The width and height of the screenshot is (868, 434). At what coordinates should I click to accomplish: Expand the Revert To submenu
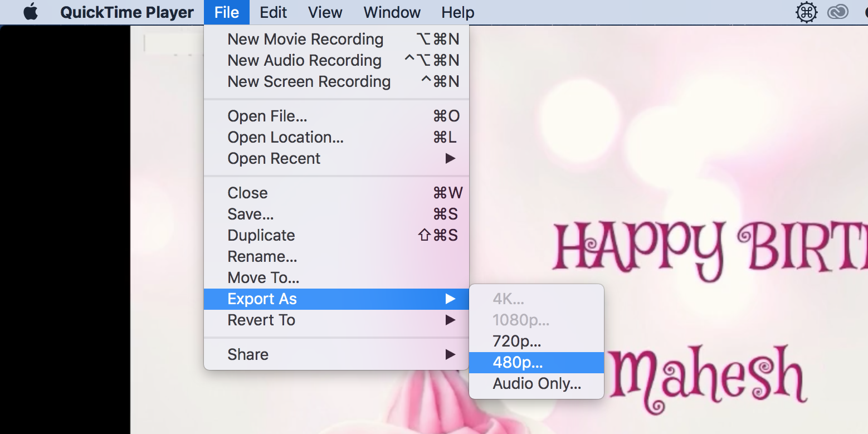261,320
